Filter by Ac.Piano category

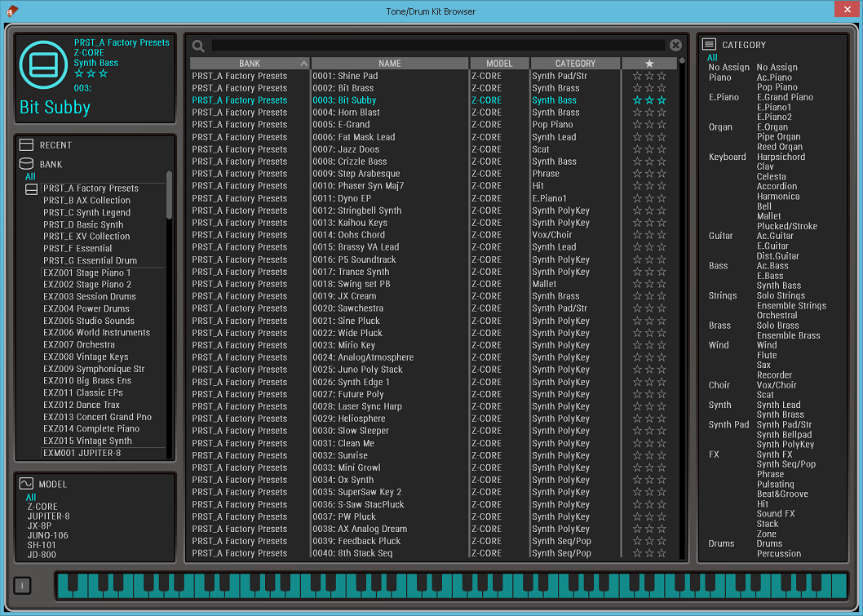tap(774, 77)
